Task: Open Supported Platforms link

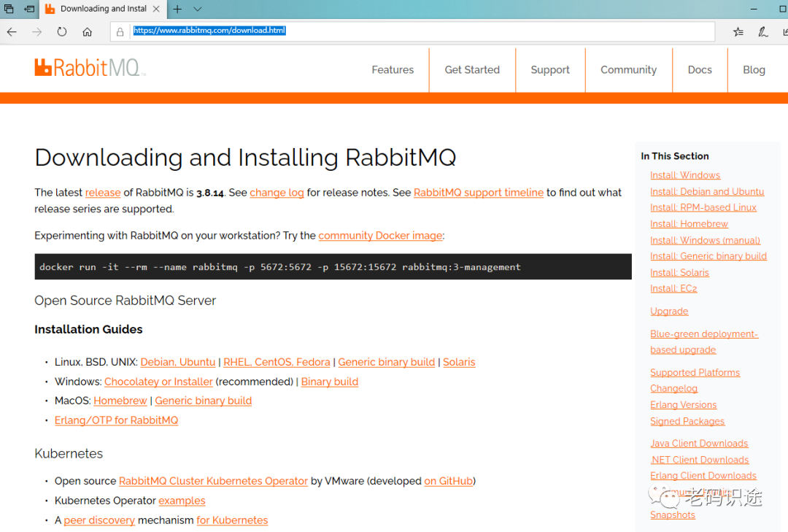Action: coord(695,373)
